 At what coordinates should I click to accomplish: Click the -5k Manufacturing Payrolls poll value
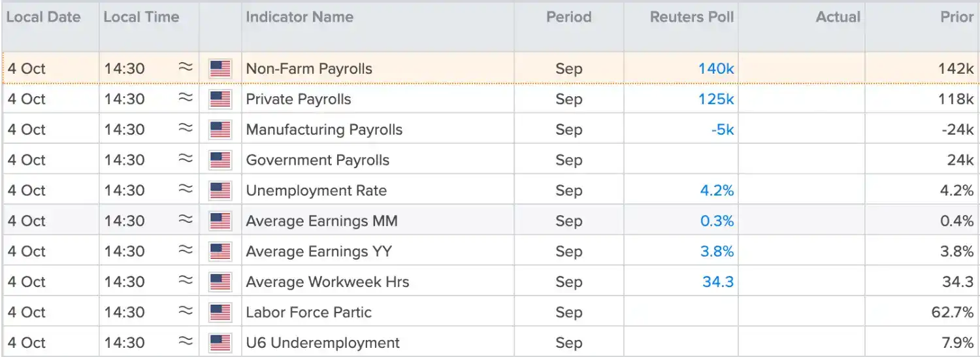[723, 129]
